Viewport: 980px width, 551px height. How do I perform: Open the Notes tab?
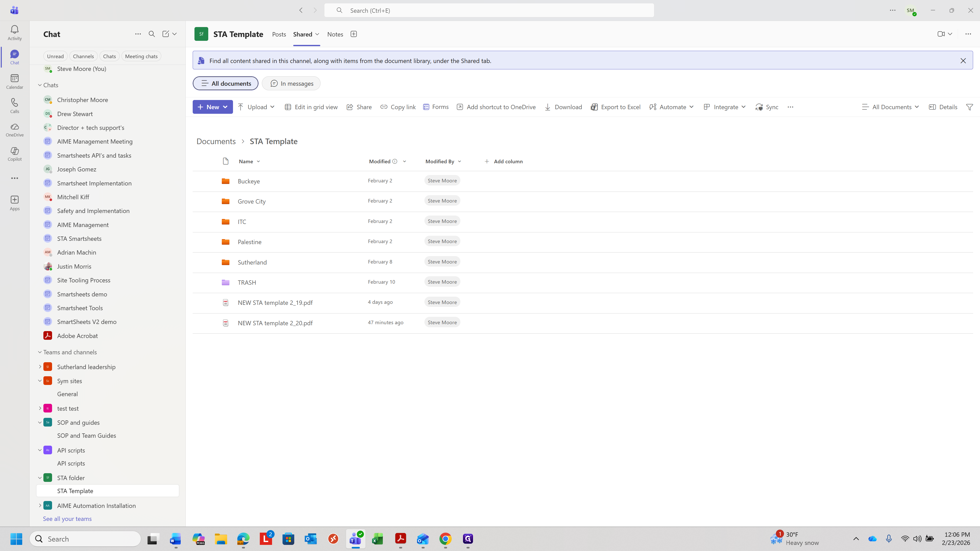point(335,34)
